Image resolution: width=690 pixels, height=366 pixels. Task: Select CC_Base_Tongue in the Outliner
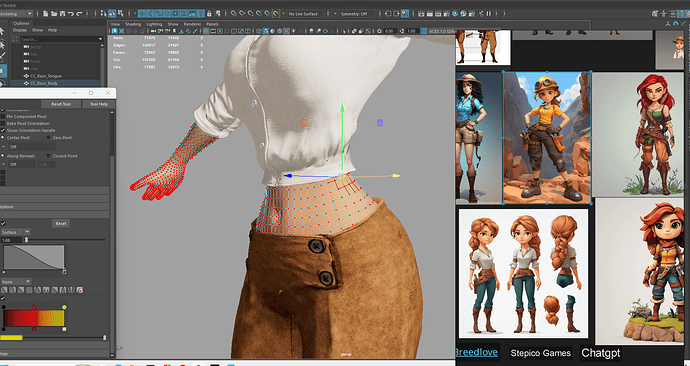point(46,76)
